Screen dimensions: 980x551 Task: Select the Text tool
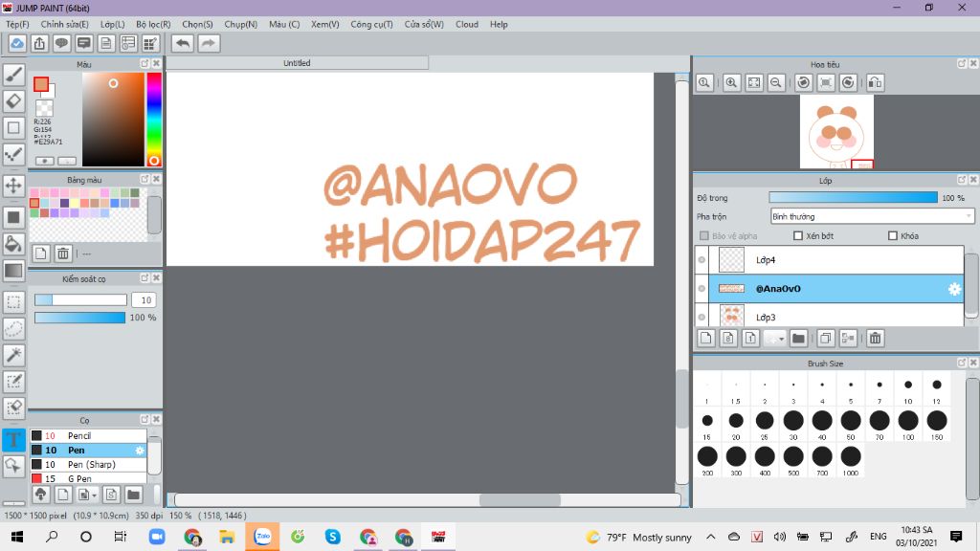click(x=13, y=440)
